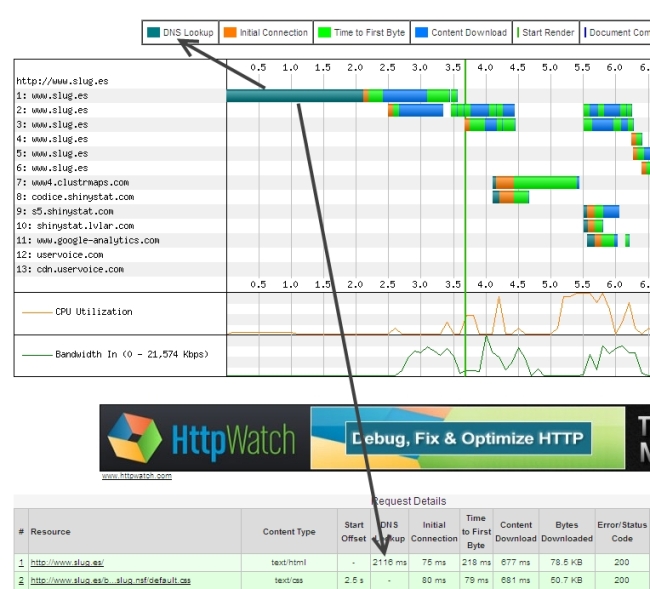Open request number 2 link in table
Screen dimensions: 650x589
coord(21,580)
